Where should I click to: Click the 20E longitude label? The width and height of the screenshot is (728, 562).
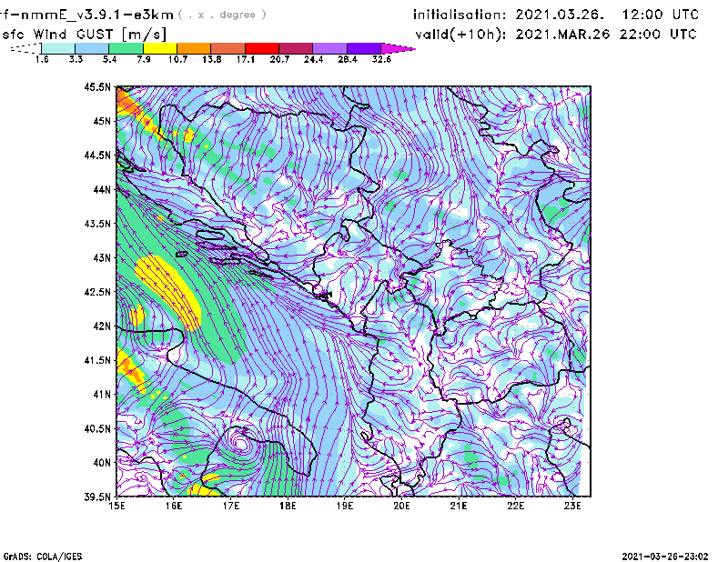tap(401, 506)
